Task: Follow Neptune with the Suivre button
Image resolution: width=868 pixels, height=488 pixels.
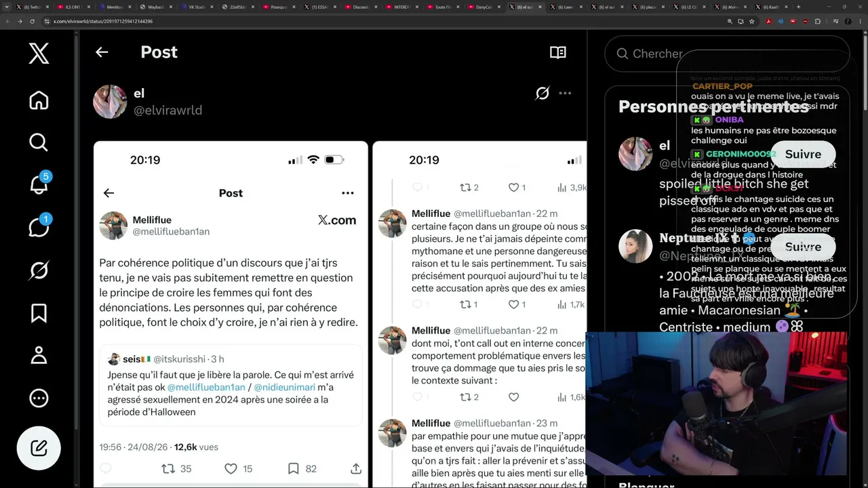Action: click(803, 247)
